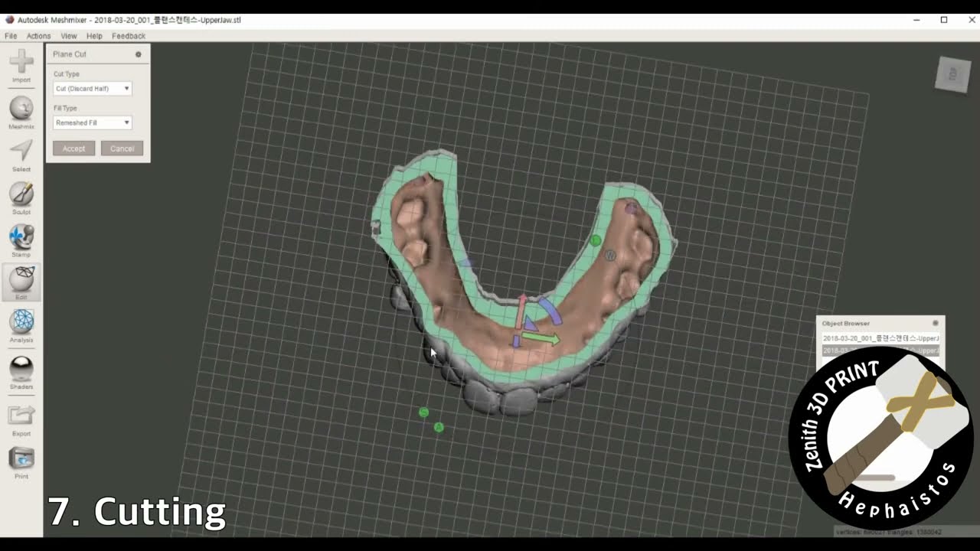Open the Help menu
The image size is (980, 551).
pos(94,36)
